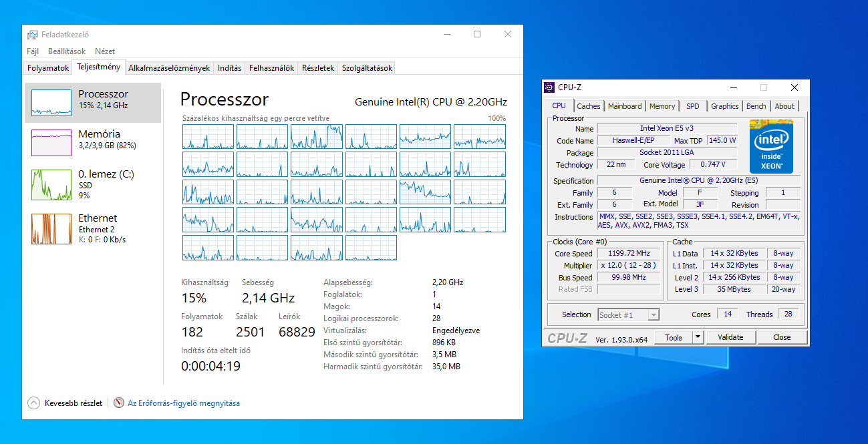
Task: Click the x 12.0 ( 12 - 28 ) multiplier value
Action: click(x=629, y=265)
